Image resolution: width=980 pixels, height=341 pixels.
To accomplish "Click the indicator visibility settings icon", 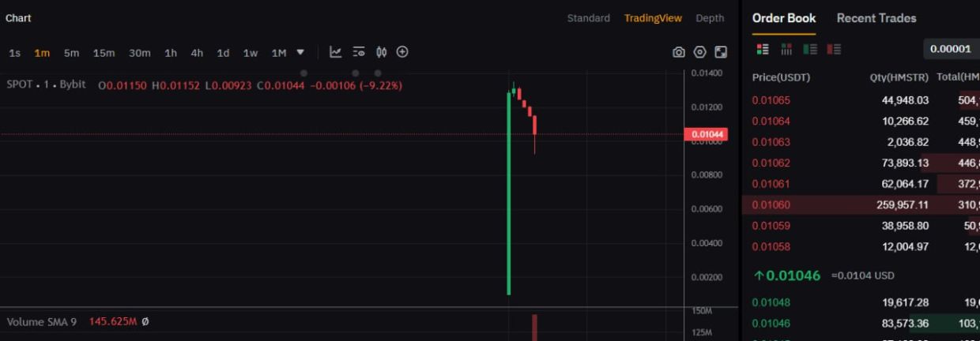I will coord(359,52).
